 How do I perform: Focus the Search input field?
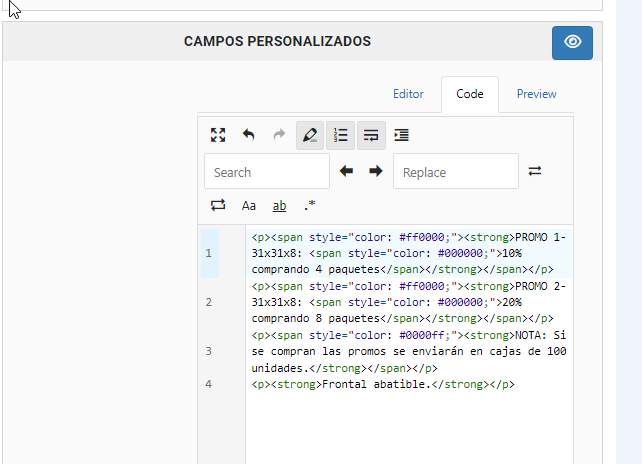(x=266, y=172)
